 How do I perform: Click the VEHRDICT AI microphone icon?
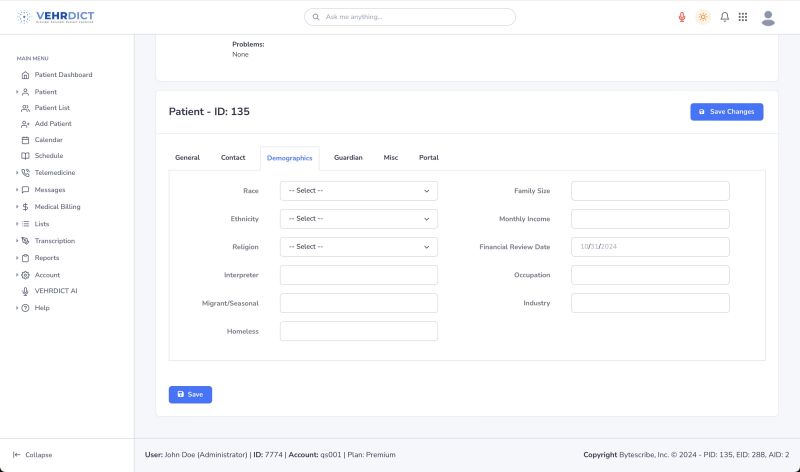25,291
